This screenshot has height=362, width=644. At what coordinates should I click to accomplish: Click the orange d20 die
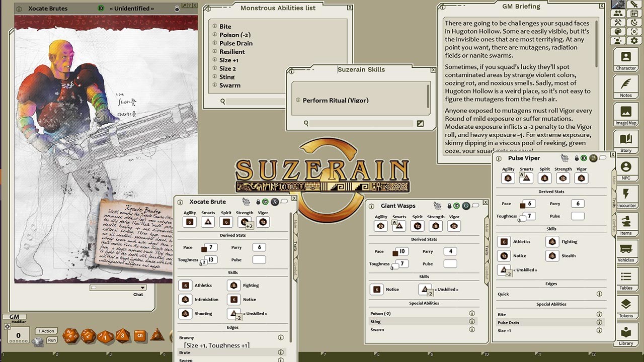pyautogui.click(x=70, y=335)
